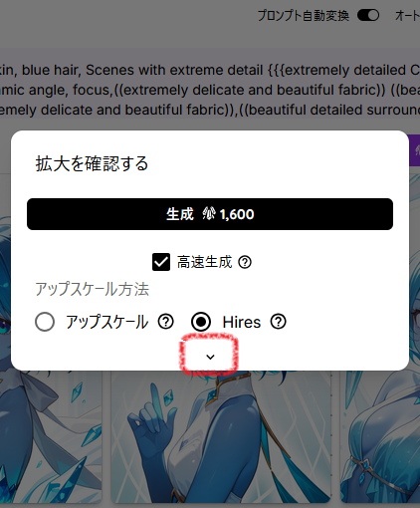Screen dimensions: 420x508
Task: Select the Hires radio button
Action: pyautogui.click(x=201, y=322)
